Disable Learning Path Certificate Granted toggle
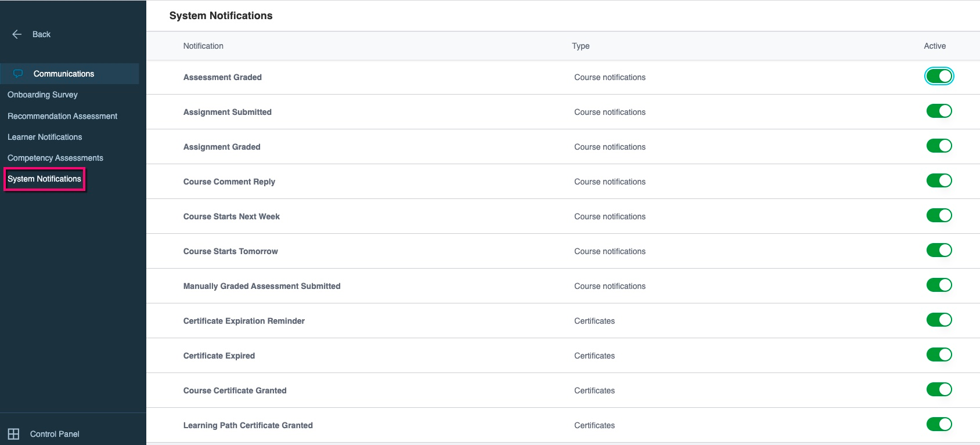 (939, 424)
